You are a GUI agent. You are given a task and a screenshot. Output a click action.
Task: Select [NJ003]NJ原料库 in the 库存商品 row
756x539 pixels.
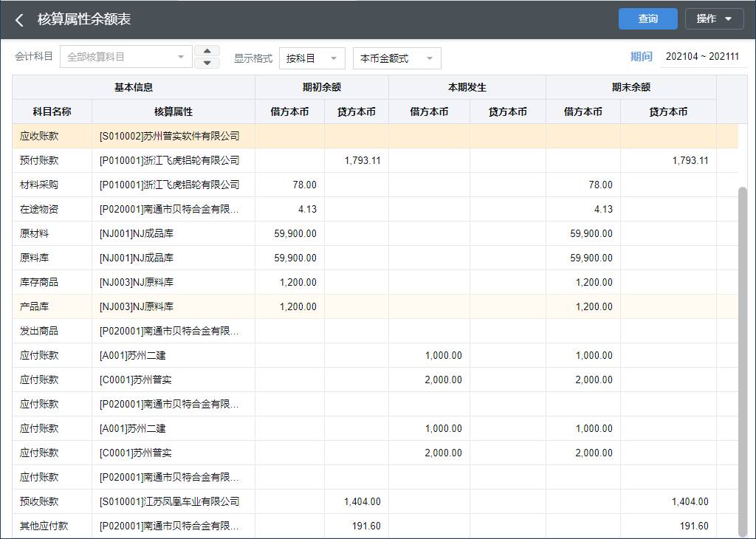tap(173, 282)
